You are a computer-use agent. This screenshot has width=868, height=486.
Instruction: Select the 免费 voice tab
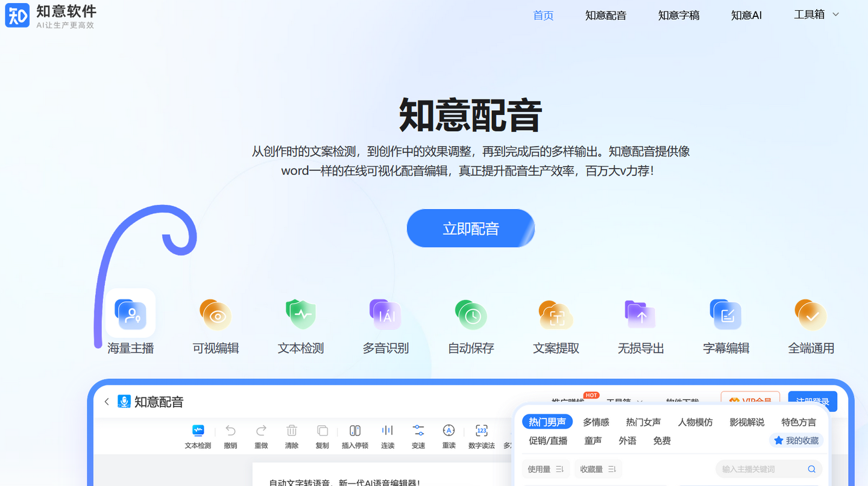point(662,441)
